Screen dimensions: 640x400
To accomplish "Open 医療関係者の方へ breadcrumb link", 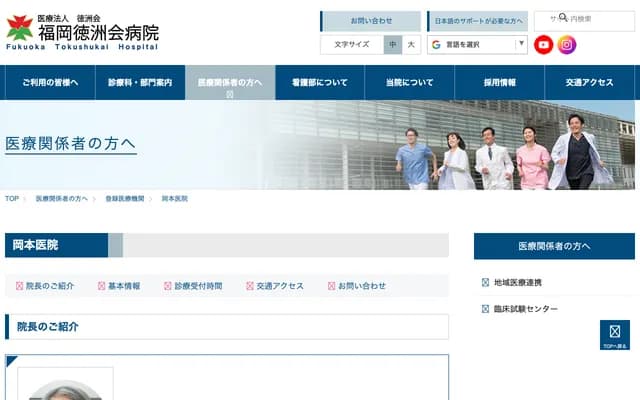I will point(62,199).
